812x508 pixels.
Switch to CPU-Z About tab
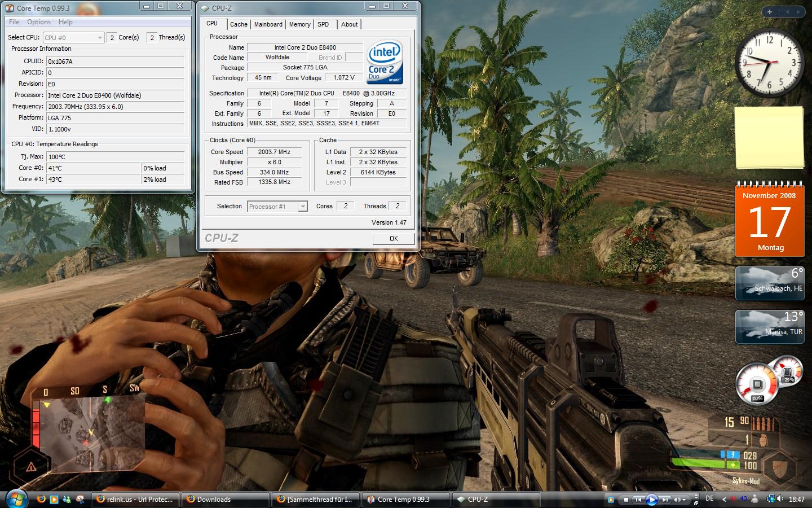tap(349, 24)
